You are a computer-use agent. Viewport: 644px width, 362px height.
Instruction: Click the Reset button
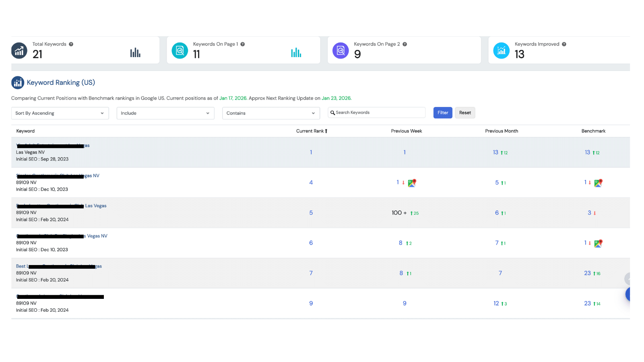465,113
